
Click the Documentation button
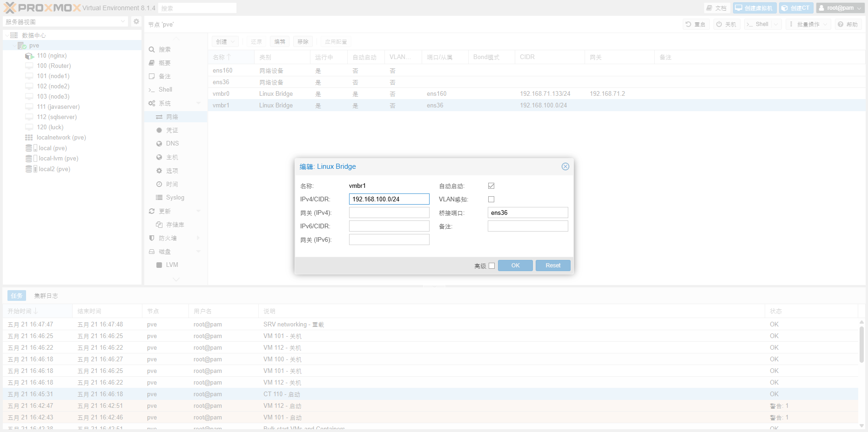coord(717,8)
